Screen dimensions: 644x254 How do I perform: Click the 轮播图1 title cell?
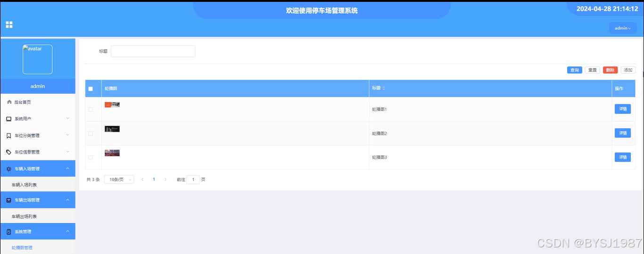tap(490, 109)
